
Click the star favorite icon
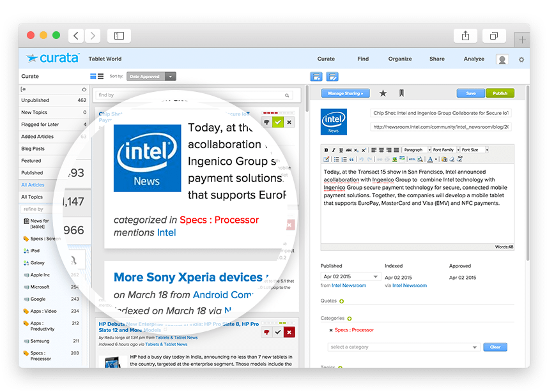point(383,93)
